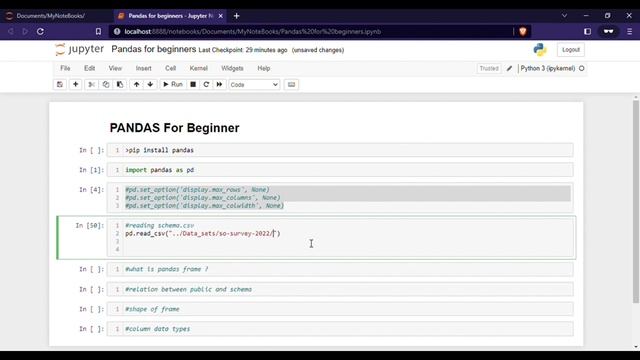Switch to the Documents/MyNoteBooks tab
Viewport: 640px width, 360px height.
(51, 16)
